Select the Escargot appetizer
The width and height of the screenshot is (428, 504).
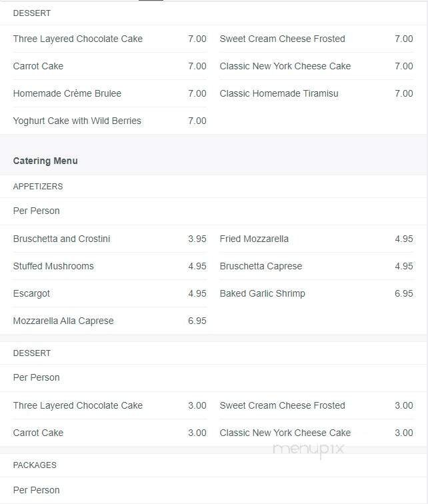tap(31, 293)
